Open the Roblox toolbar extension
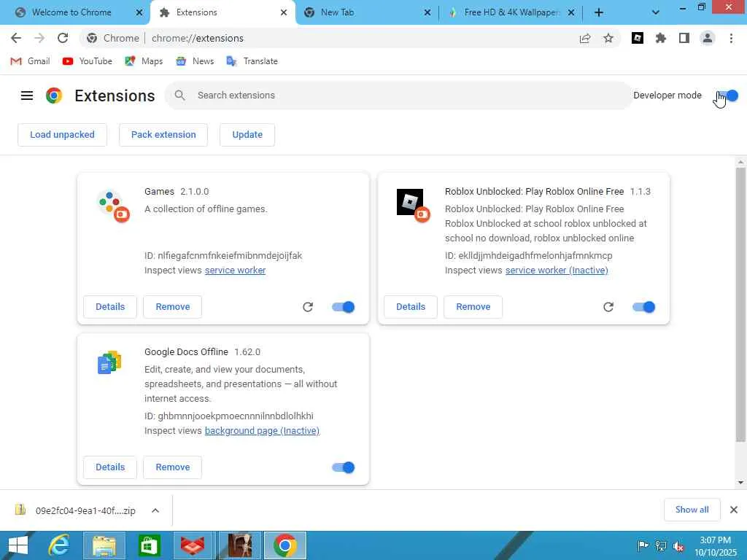The width and height of the screenshot is (747, 560). (638, 38)
